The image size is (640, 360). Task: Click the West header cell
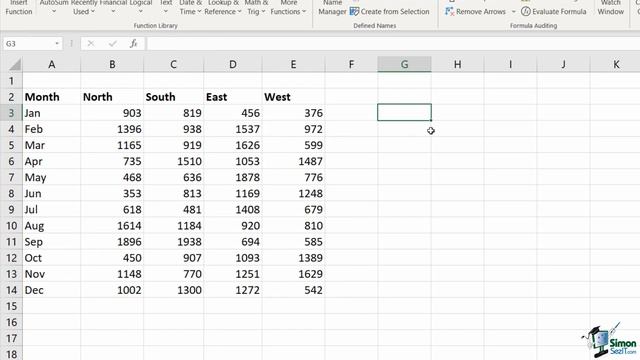(293, 97)
